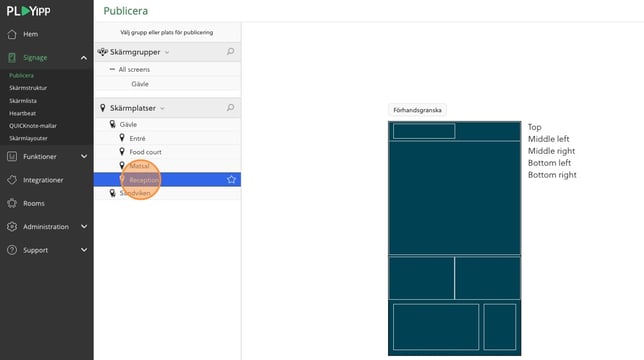644x360 pixels.
Task: Open QUICKnote-mallar in the sidebar
Action: (x=33, y=126)
